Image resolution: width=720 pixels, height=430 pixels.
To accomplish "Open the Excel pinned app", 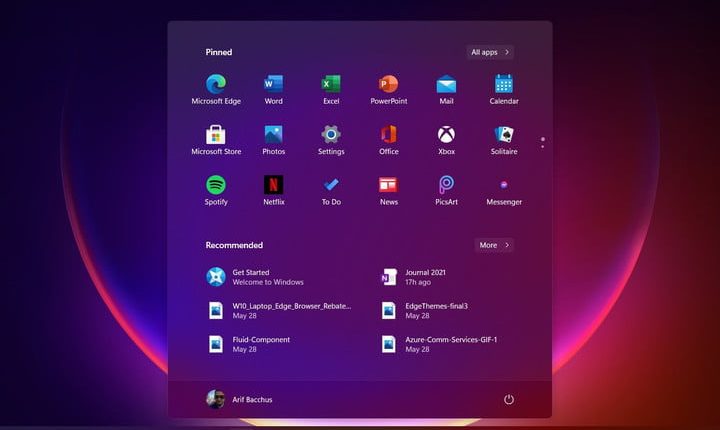I will coord(331,84).
